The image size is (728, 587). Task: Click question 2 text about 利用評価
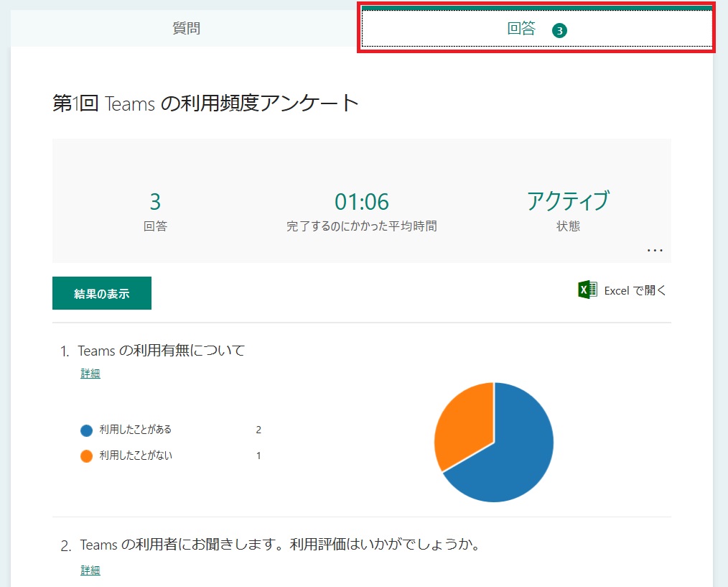pyautogui.click(x=281, y=544)
